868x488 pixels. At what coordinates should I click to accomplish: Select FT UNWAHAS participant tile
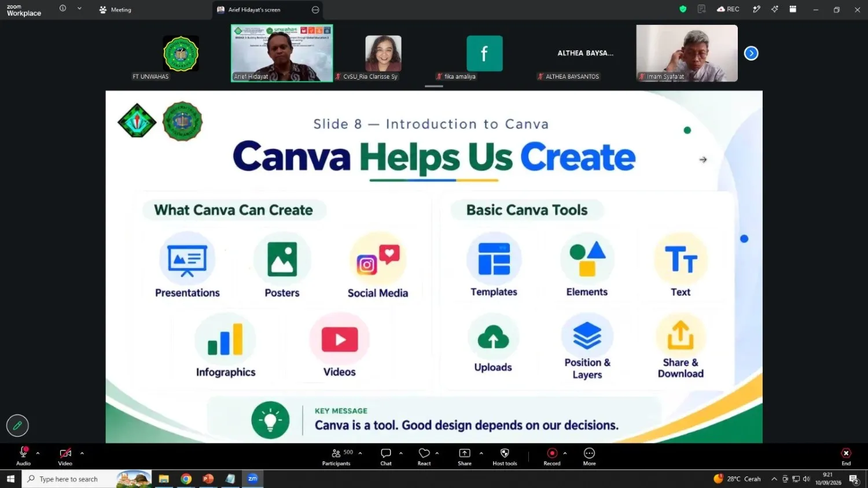pyautogui.click(x=181, y=53)
